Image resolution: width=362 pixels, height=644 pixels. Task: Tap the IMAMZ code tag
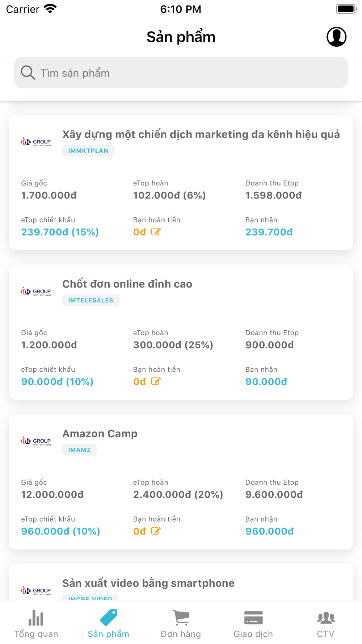(x=79, y=450)
